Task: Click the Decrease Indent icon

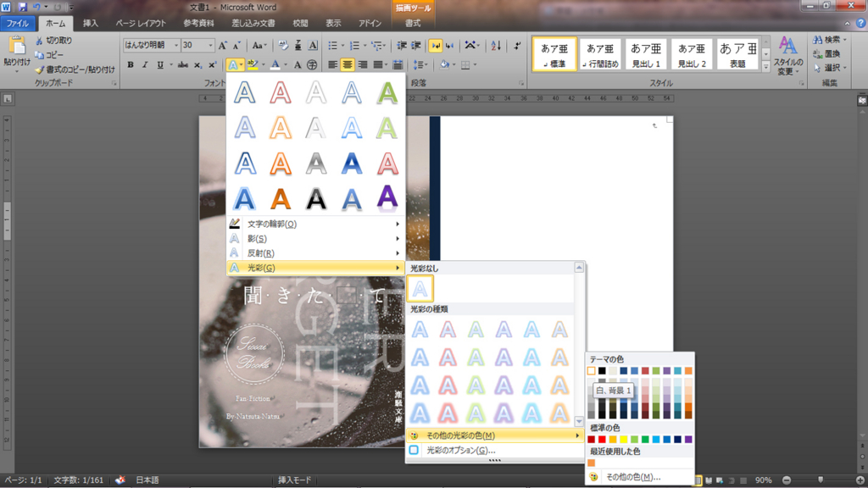Action: coord(402,46)
